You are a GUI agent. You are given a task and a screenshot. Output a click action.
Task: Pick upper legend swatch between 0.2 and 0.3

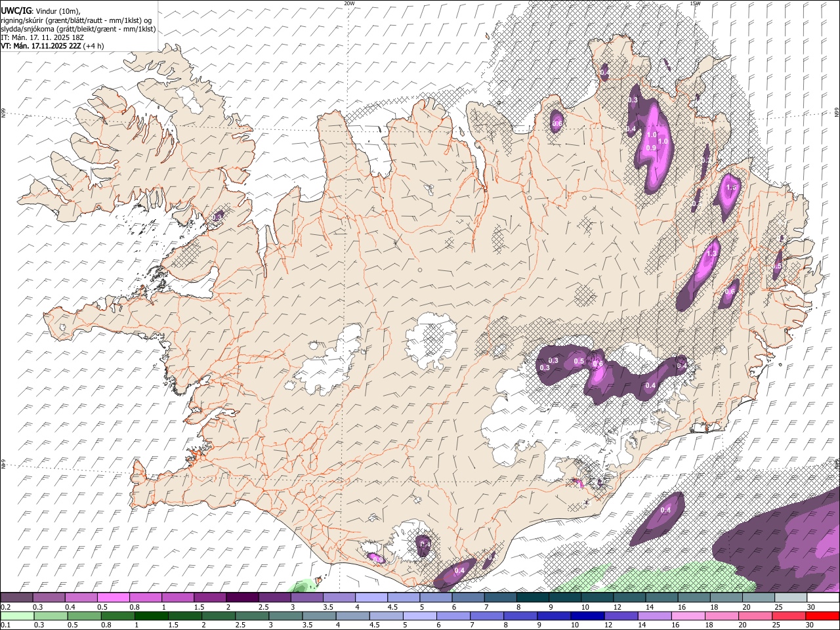point(16,598)
